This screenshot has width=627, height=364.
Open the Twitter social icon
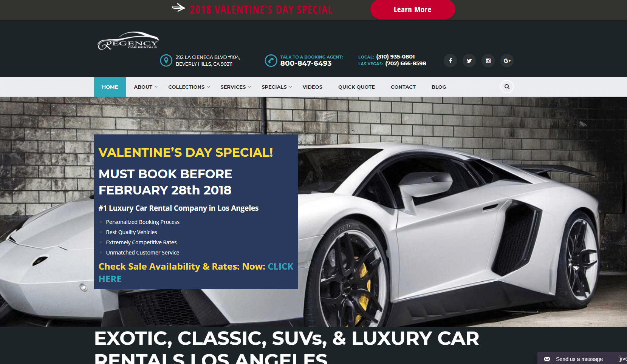[469, 61]
